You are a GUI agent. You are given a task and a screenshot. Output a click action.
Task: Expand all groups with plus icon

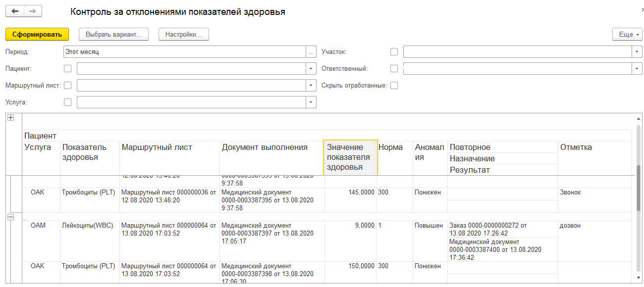point(10,118)
